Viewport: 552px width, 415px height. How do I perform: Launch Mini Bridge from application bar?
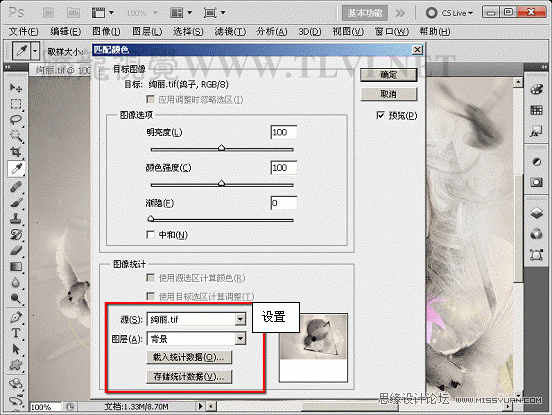point(74,13)
